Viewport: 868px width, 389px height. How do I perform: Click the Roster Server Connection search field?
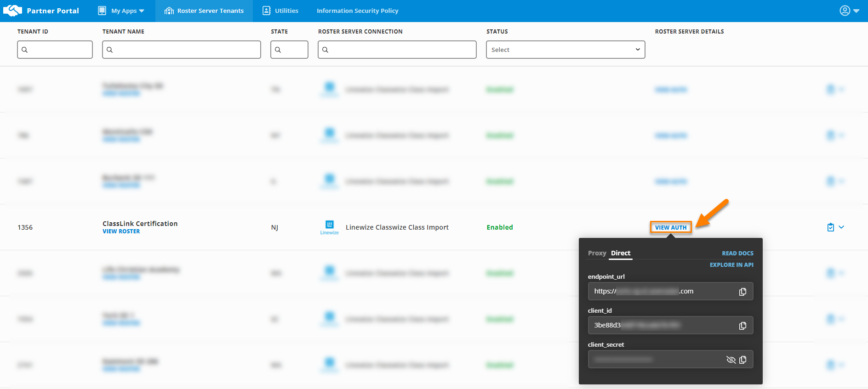point(397,50)
